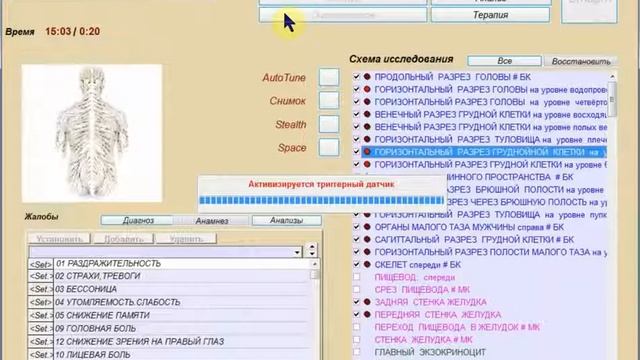Click the Восстановить button
Image resolution: width=640 pixels, height=360 pixels.
pos(581,61)
